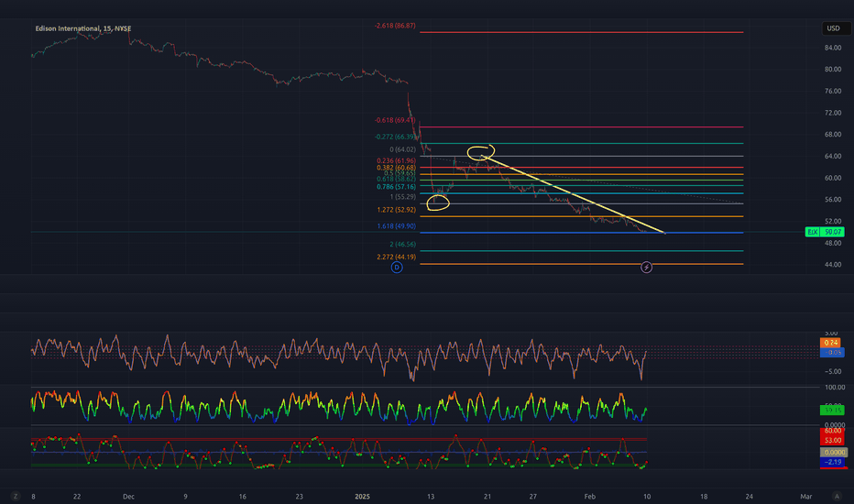
Task: Click 64.00 on the price axis
Action: pos(833,157)
